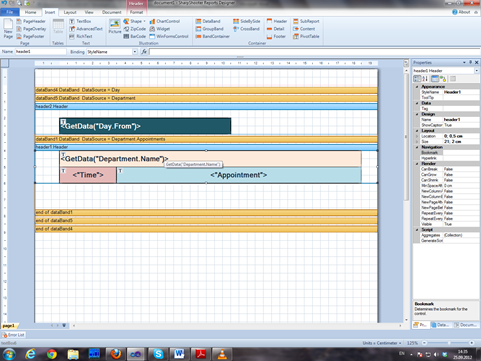Open the Shape dropdown
Viewport: 481px width, 361px height.
click(x=144, y=21)
